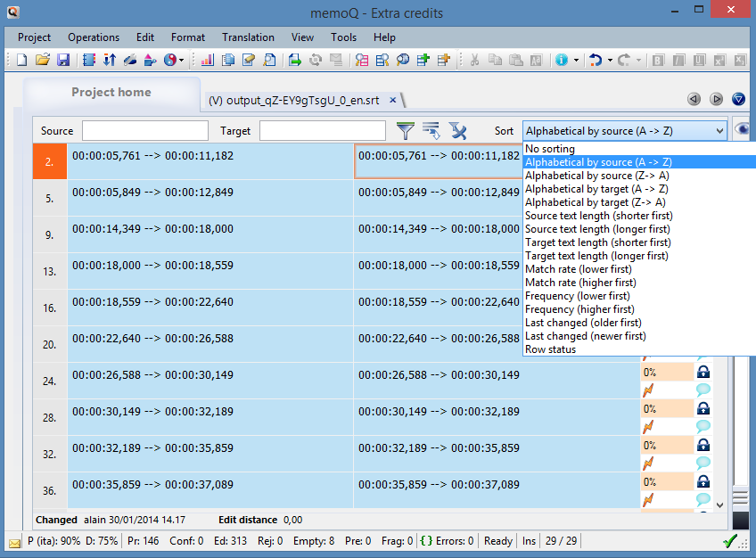Click the Open folder toolbar icon

click(x=43, y=61)
